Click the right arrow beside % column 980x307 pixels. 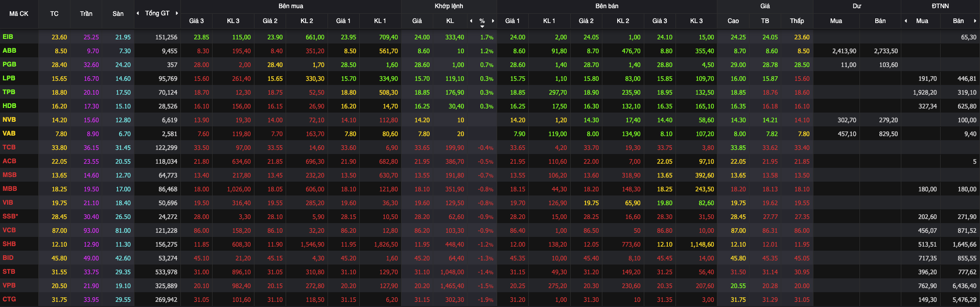point(493,21)
